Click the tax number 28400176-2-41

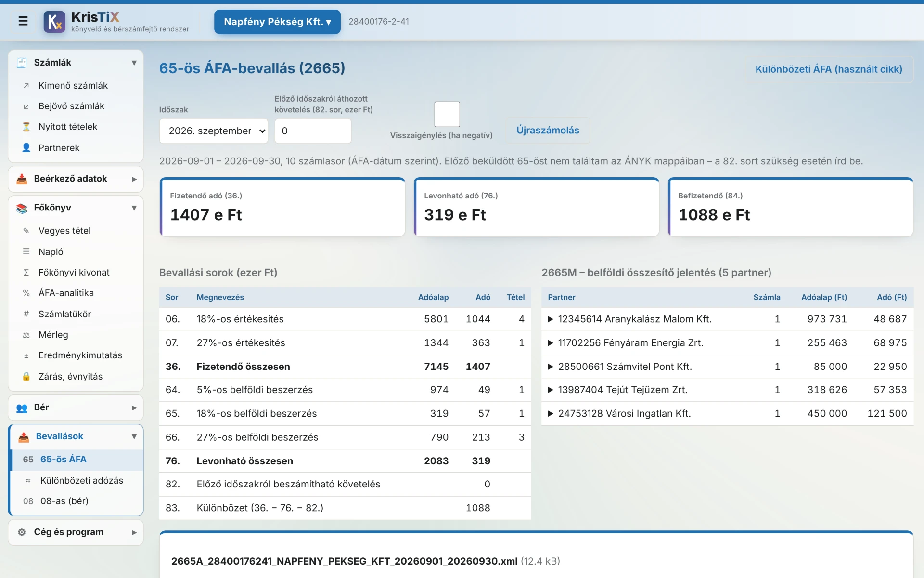[x=379, y=22]
